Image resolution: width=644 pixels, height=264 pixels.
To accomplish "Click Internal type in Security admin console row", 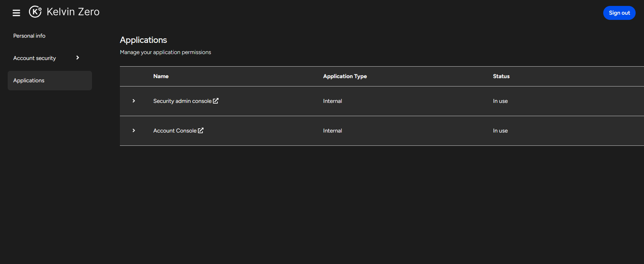I will [x=332, y=101].
